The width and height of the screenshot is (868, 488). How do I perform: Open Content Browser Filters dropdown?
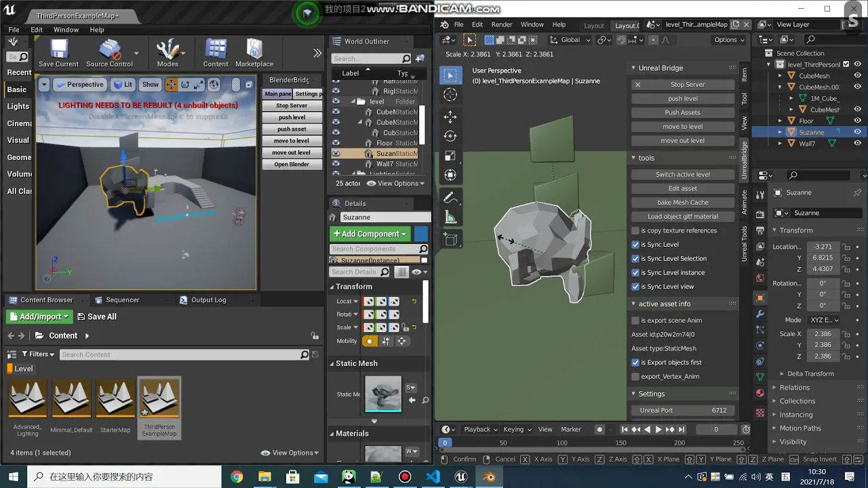39,354
